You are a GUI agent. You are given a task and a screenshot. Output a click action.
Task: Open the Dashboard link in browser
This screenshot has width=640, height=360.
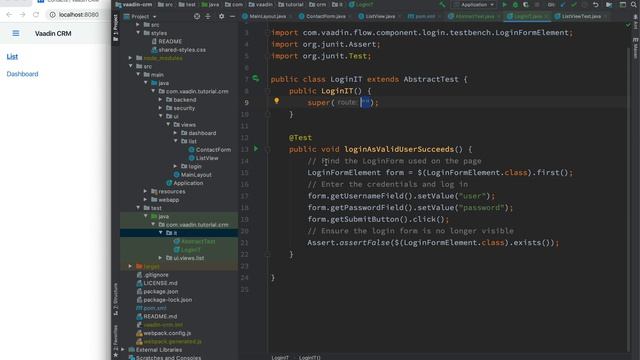click(22, 74)
